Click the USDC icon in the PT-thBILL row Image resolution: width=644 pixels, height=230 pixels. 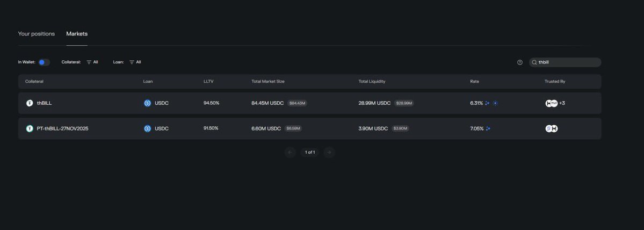148,128
